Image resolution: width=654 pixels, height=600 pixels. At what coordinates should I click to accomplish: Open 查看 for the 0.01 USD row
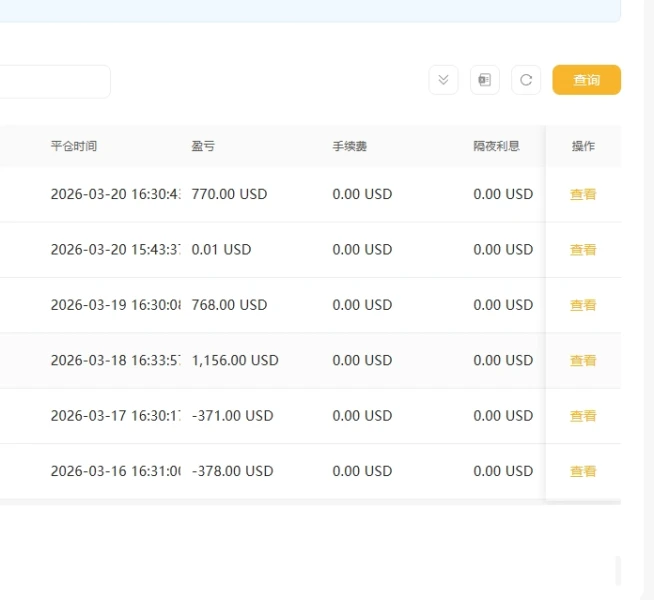(x=583, y=250)
